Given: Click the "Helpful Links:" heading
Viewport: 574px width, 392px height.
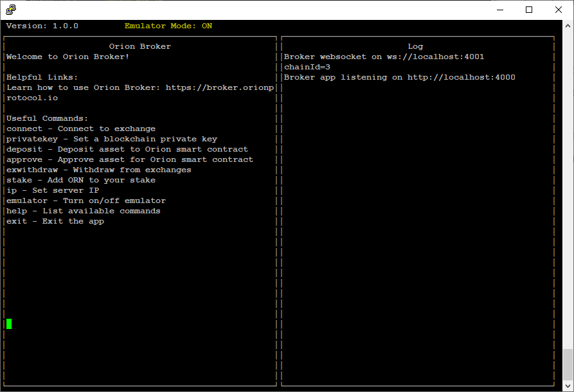Looking at the screenshot, I should pos(42,77).
